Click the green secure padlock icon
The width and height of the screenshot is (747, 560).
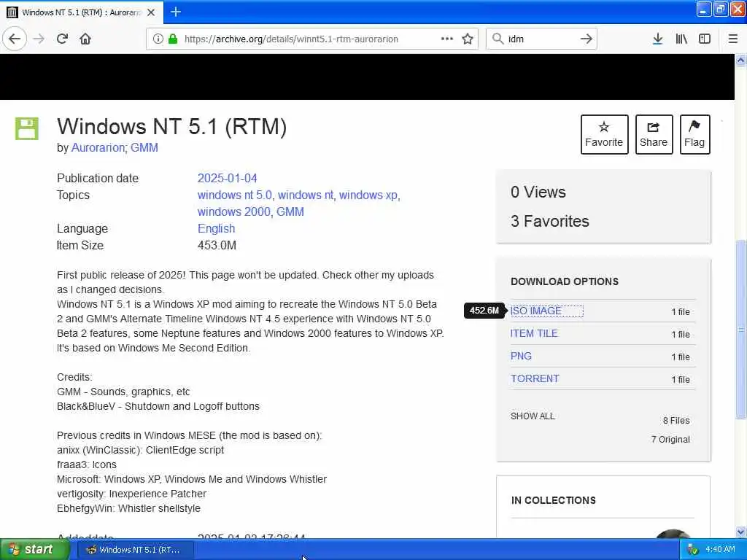(172, 39)
